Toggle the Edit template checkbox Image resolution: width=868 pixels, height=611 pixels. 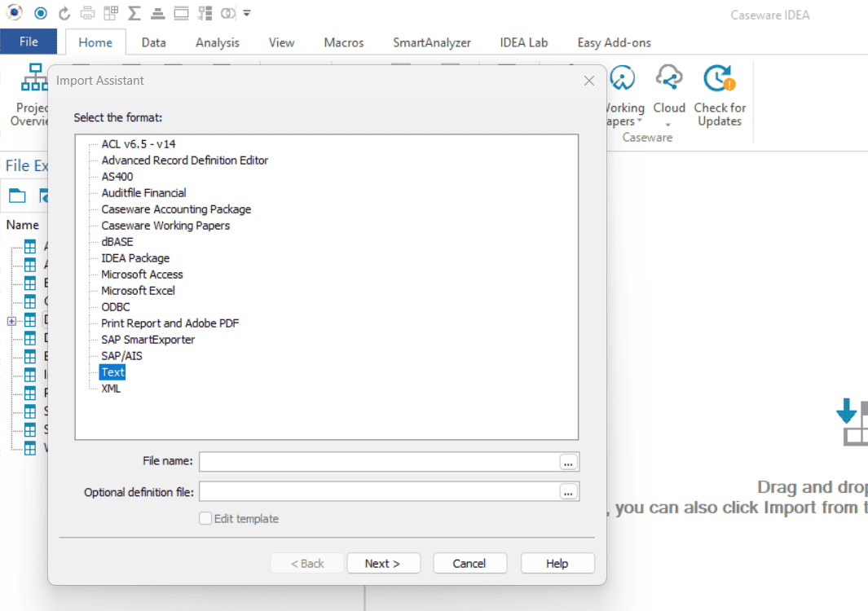point(205,519)
